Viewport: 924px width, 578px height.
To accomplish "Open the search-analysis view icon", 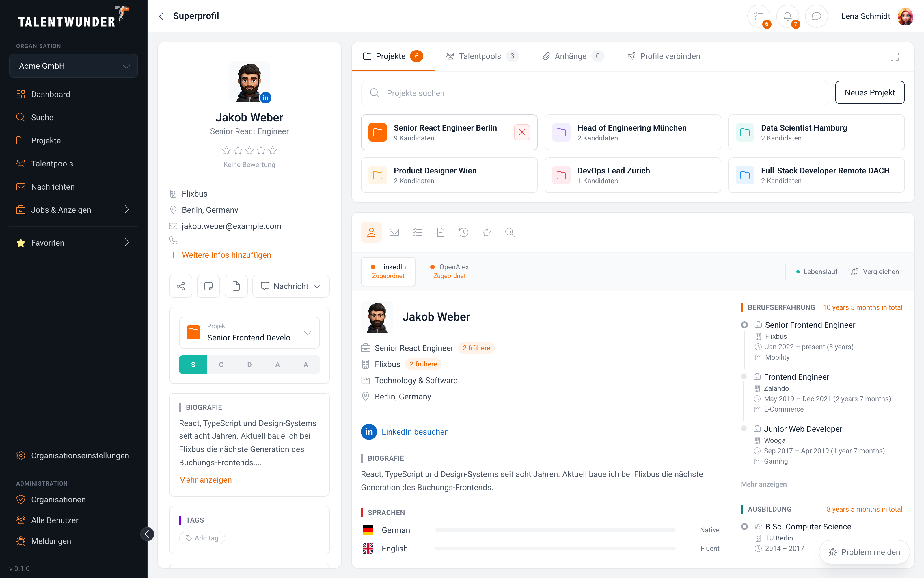I will point(510,232).
